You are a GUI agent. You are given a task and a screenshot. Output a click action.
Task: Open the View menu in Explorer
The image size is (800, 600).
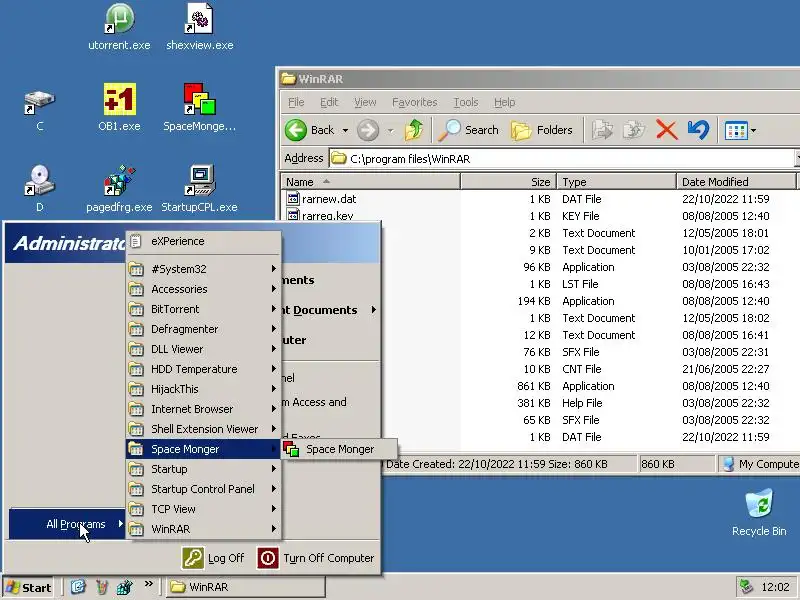pyautogui.click(x=365, y=102)
